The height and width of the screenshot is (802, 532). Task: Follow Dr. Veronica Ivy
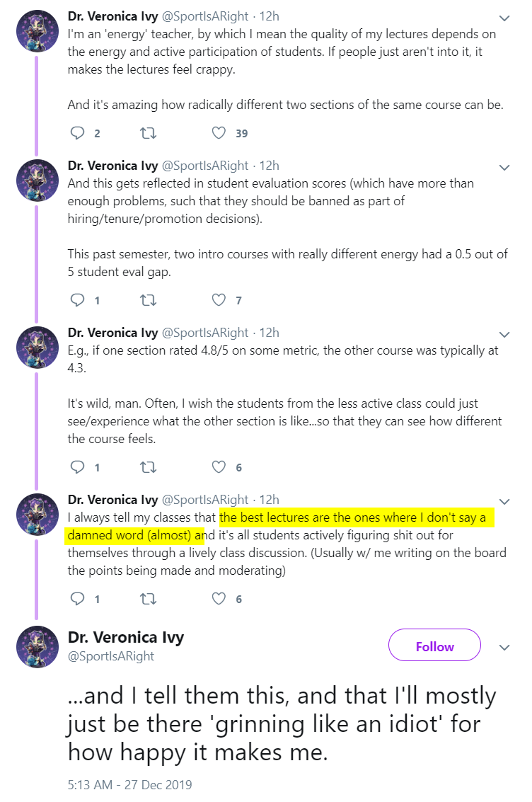[434, 646]
